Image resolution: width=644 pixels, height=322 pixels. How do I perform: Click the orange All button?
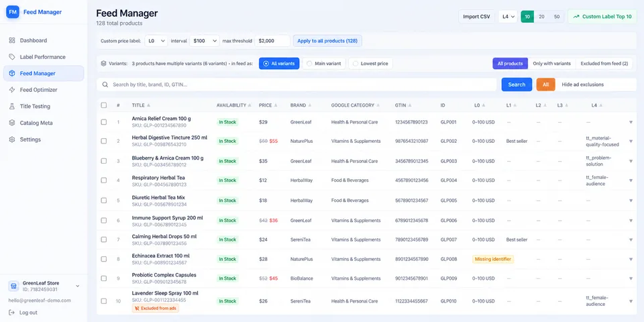click(x=546, y=85)
